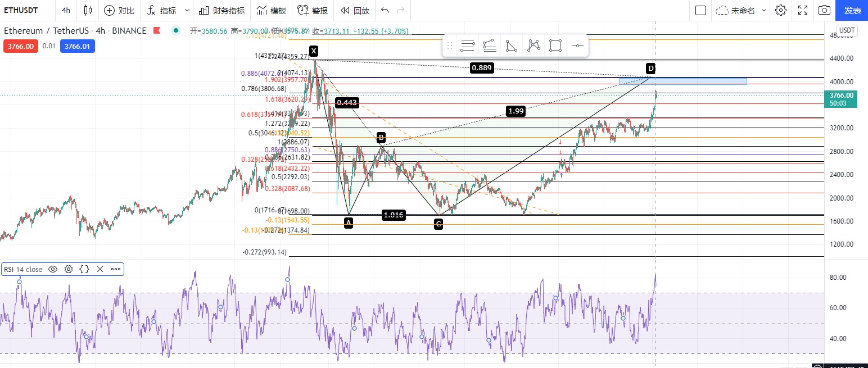Click the 0.5(2292.03) Fibonacci level label
Viewport: 868px width, 368px height.
click(x=290, y=176)
